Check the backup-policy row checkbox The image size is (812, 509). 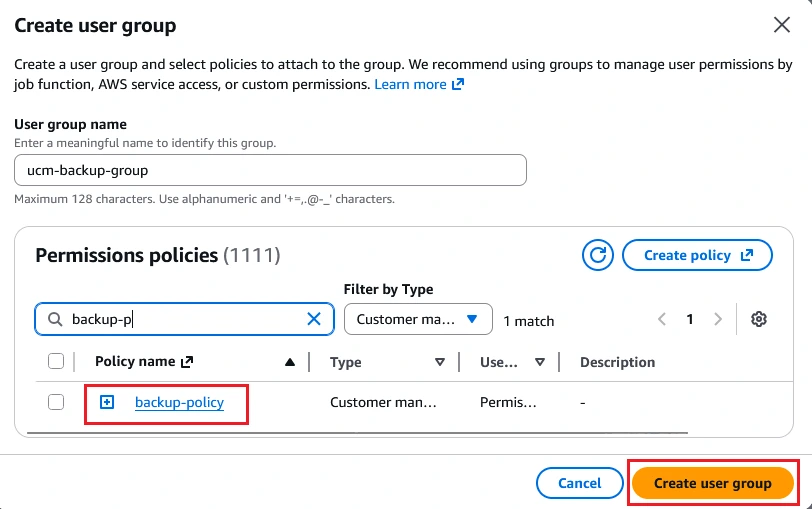pyautogui.click(x=56, y=402)
